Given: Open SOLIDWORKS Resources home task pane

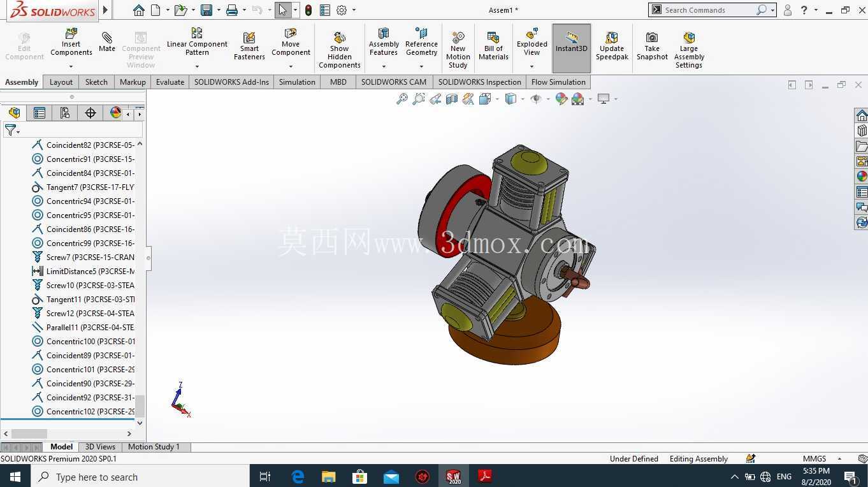Looking at the screenshot, I should [862, 115].
